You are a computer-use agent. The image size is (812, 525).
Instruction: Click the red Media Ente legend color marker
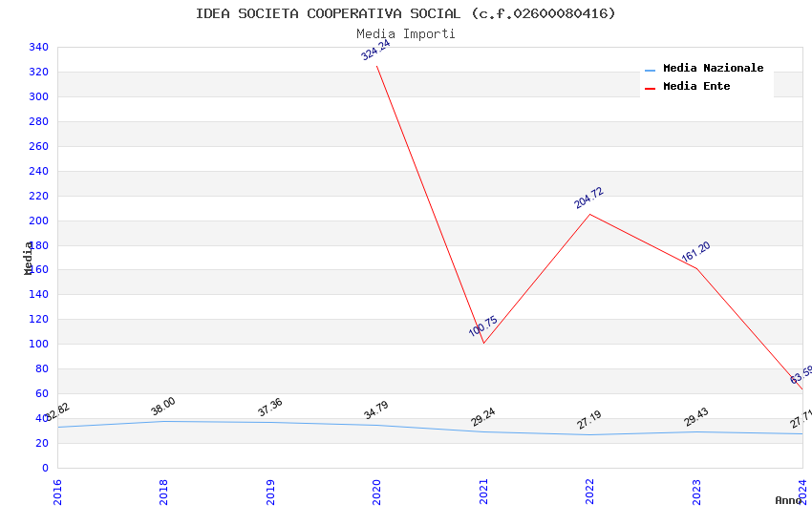(x=650, y=89)
